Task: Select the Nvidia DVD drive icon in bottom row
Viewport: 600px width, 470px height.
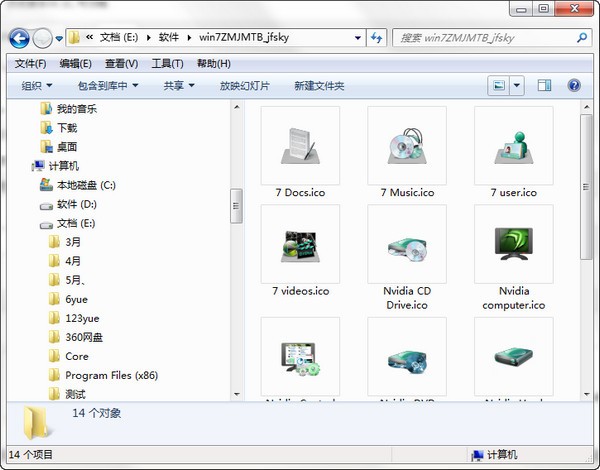Action: tap(407, 356)
